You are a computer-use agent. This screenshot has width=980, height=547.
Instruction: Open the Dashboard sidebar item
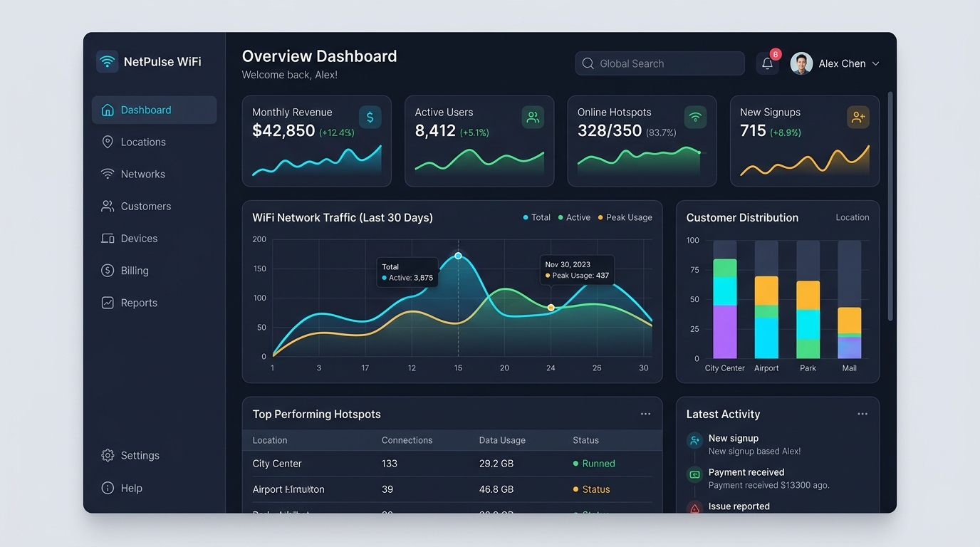click(154, 110)
